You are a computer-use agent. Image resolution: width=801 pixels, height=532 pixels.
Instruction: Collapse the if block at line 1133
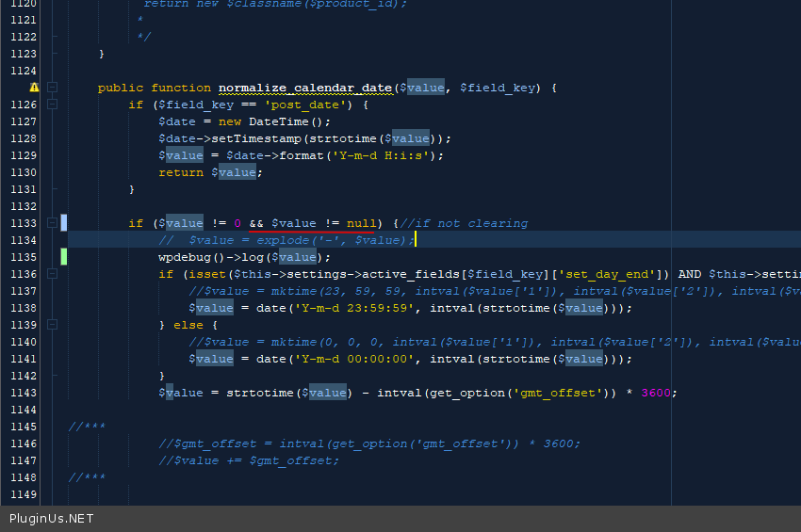(x=52, y=223)
